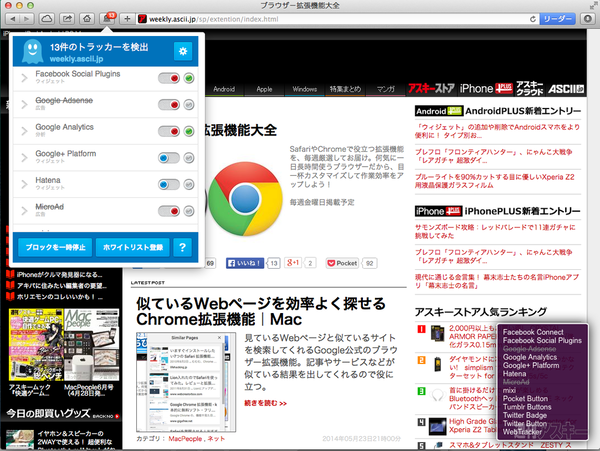The image size is (600, 451).
Task: Click Twitter Badge in purple tracker overlay
Action: 525,415
